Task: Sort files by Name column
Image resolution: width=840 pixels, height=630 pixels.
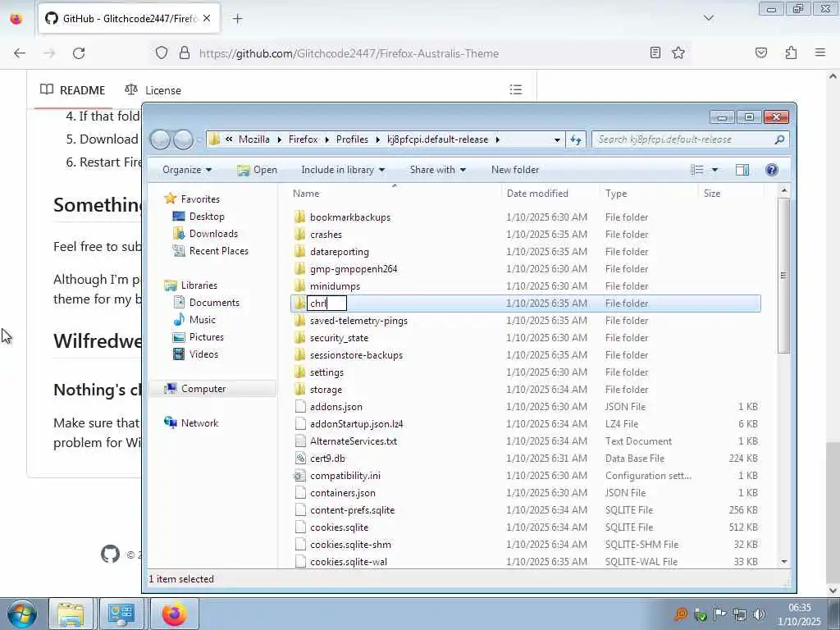Action: pos(306,194)
